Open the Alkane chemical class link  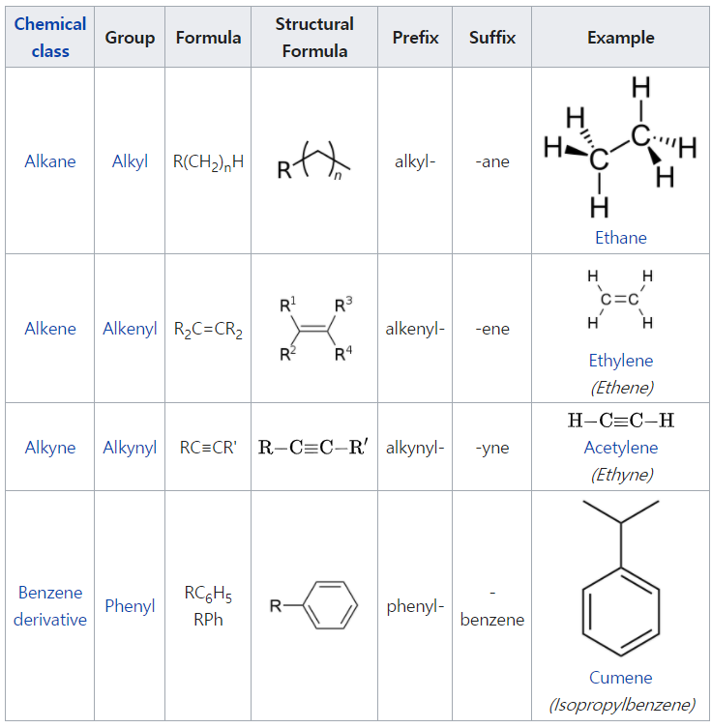[x=50, y=161]
